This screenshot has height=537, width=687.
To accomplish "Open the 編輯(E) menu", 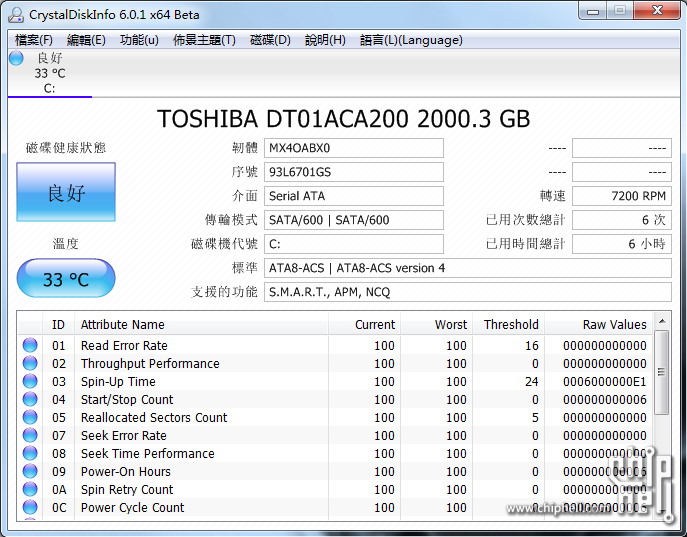I will click(86, 40).
